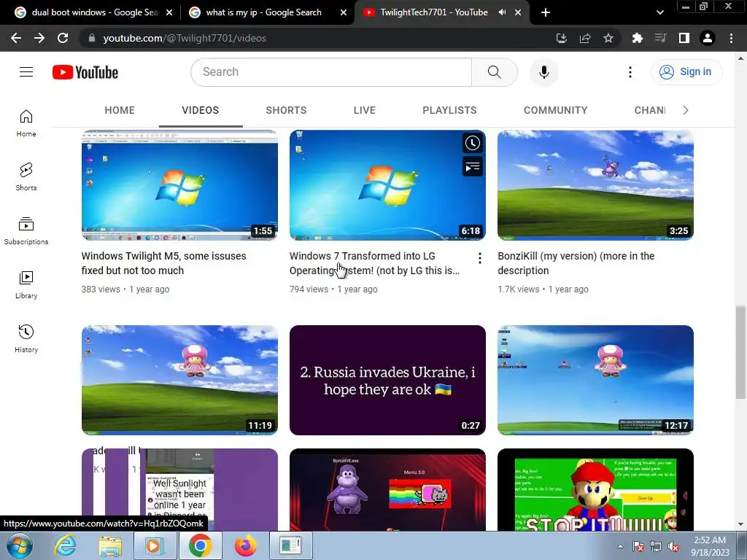Open the YouTube hamburger guide menu
This screenshot has width=747, height=560.
coord(26,72)
